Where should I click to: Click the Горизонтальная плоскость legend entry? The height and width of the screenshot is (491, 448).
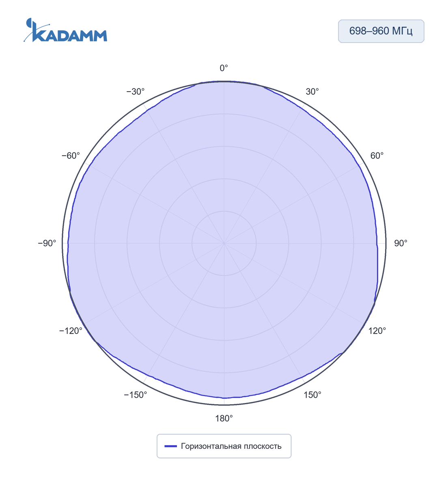coord(224,446)
